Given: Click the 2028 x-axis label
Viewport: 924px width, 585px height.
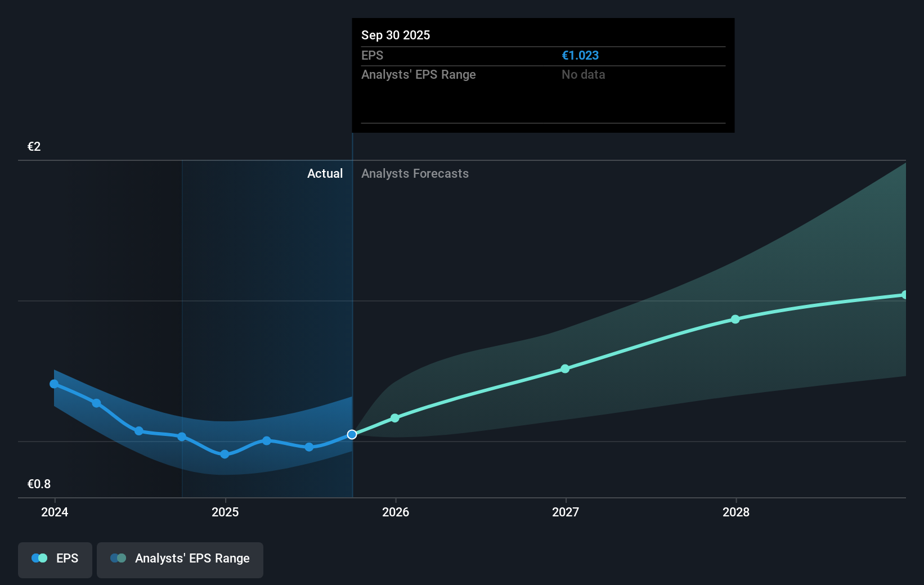Looking at the screenshot, I should (x=736, y=512).
